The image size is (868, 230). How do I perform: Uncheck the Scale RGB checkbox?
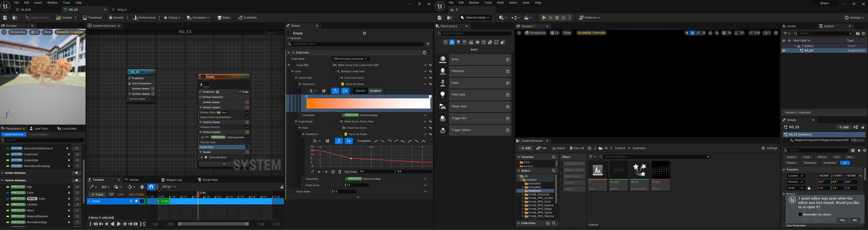tap(294, 65)
